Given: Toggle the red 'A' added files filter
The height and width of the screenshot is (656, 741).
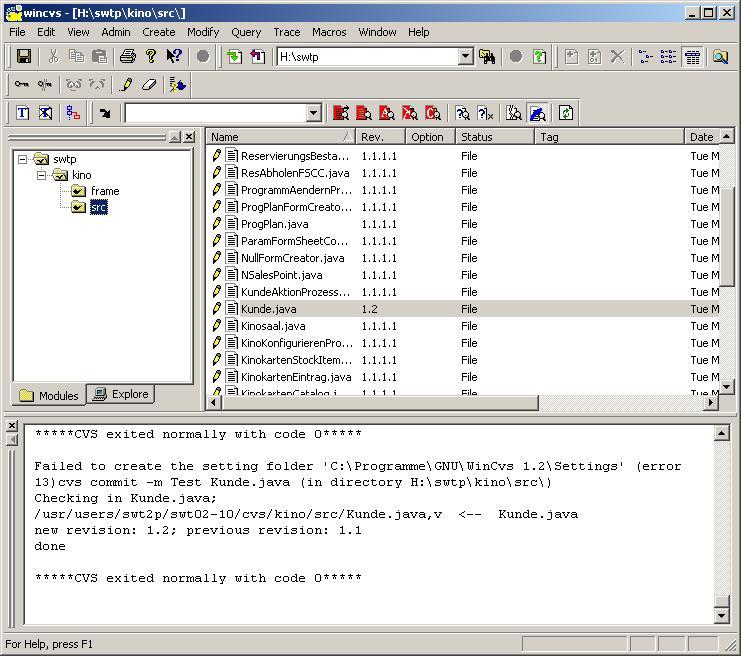Looking at the screenshot, I should [x=387, y=113].
